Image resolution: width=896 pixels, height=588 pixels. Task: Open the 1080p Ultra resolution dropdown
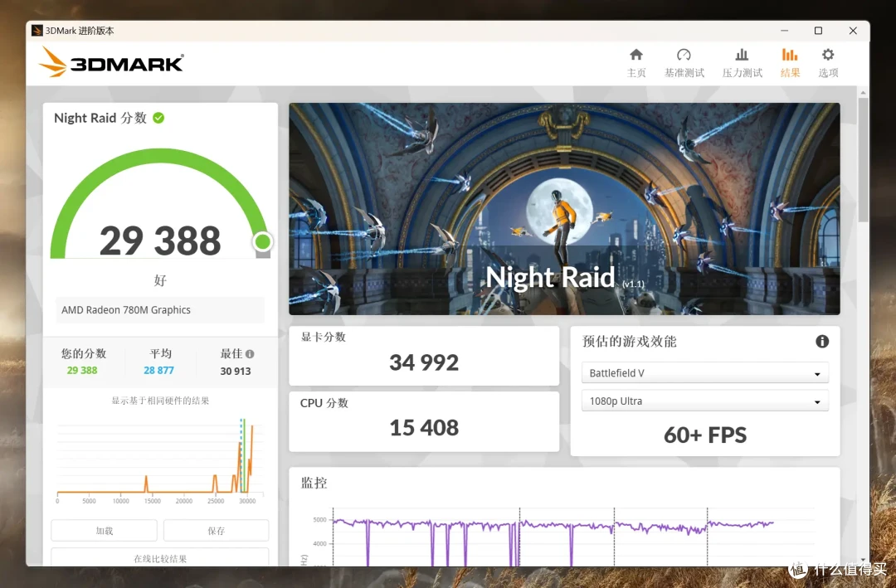click(x=704, y=401)
